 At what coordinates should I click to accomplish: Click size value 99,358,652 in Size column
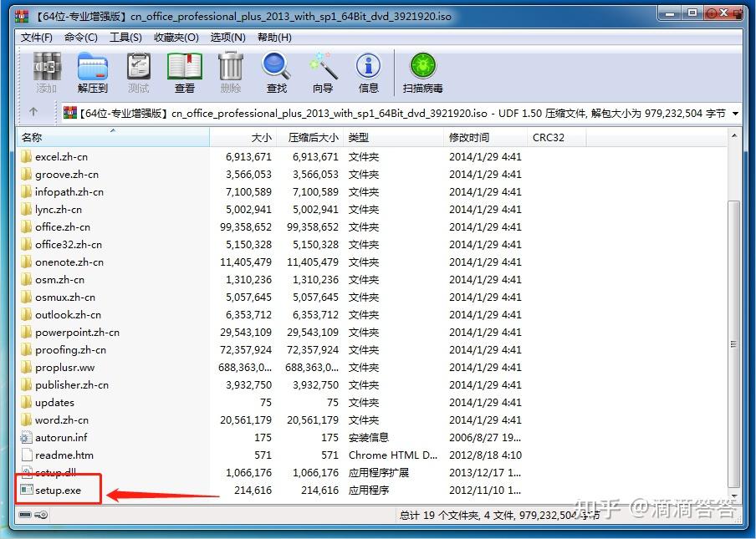point(246,226)
